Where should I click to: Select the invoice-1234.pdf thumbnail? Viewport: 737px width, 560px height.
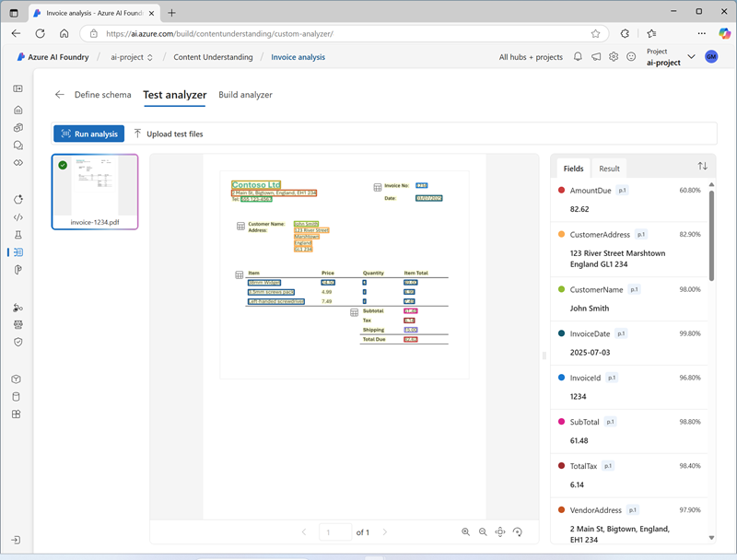(x=95, y=191)
